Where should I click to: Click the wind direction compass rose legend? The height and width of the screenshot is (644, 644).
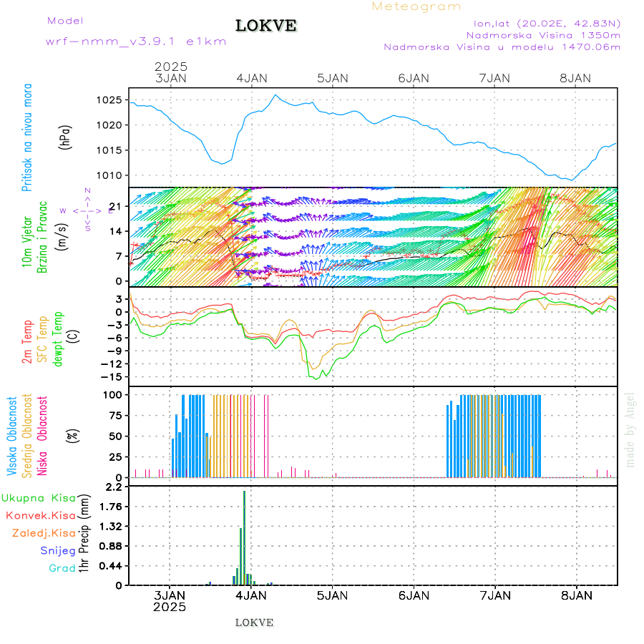87,210
